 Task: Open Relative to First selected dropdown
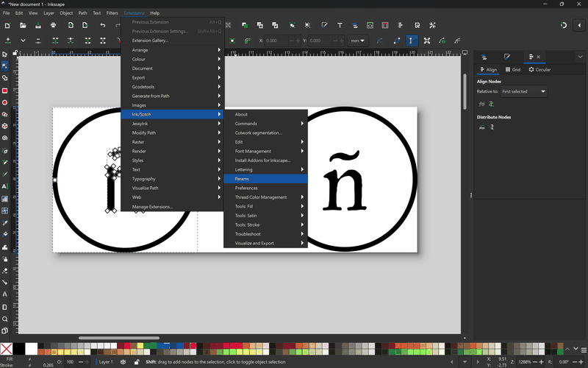coord(523,91)
